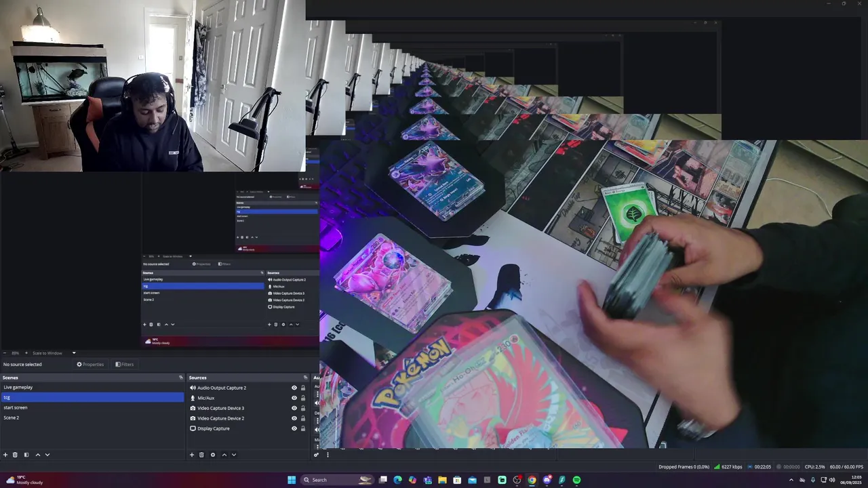Open the Windows Start menu

[292, 480]
